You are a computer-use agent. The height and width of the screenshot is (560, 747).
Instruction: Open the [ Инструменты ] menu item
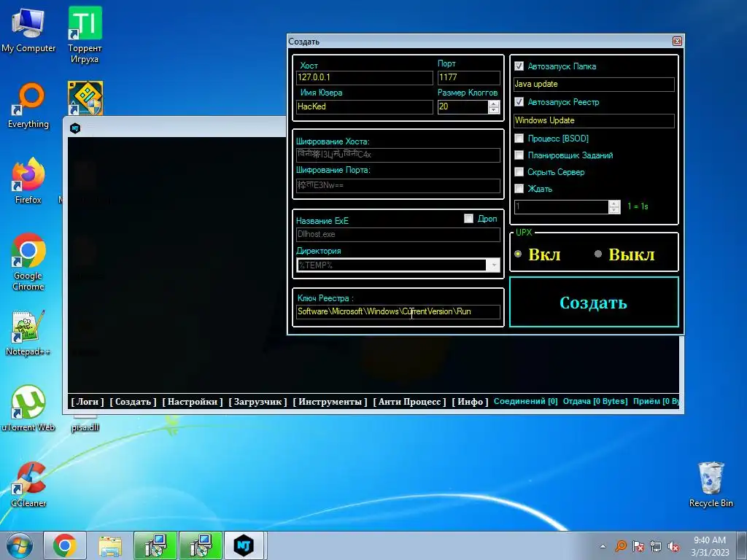click(330, 402)
